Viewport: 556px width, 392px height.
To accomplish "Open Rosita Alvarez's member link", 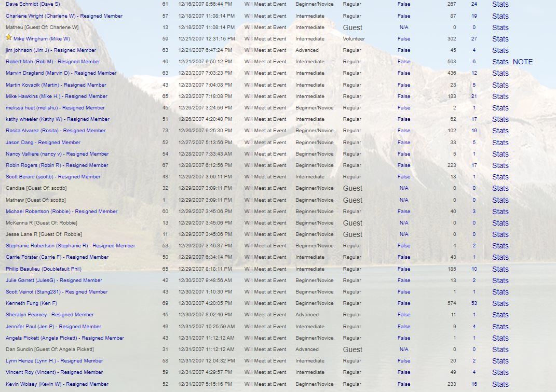I will click(x=56, y=131).
